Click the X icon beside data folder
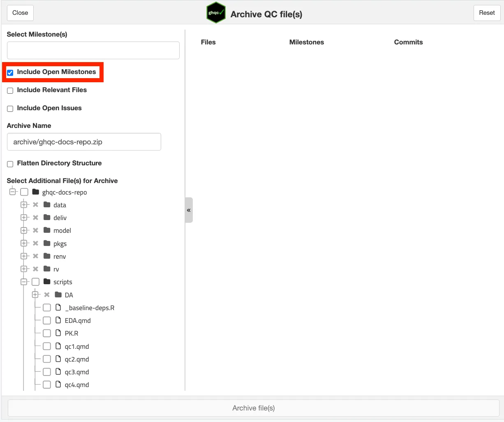 [36, 205]
